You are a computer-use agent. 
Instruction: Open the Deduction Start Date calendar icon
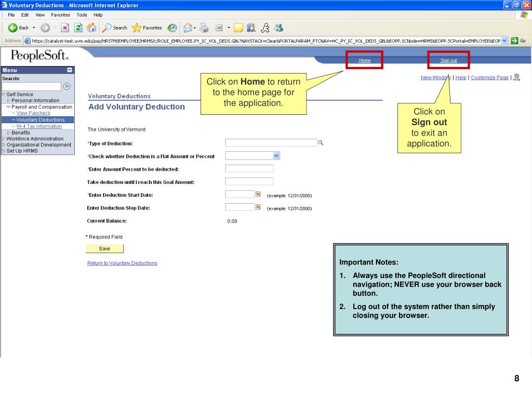pos(258,194)
